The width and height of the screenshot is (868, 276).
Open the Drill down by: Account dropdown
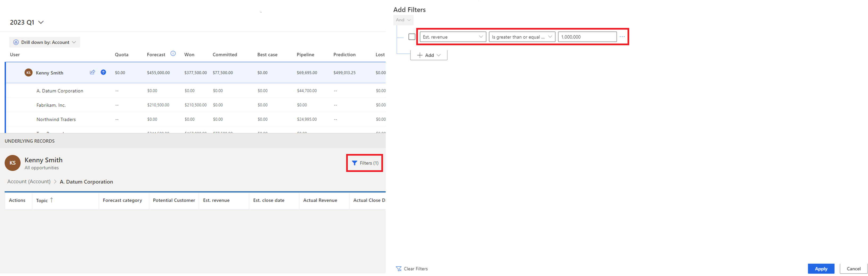(45, 42)
